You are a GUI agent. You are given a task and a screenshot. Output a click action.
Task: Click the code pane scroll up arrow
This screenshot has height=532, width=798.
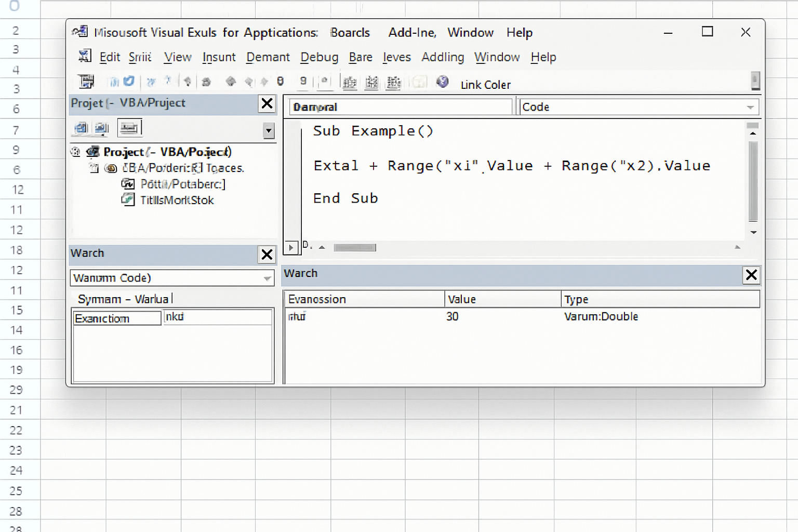(x=753, y=134)
